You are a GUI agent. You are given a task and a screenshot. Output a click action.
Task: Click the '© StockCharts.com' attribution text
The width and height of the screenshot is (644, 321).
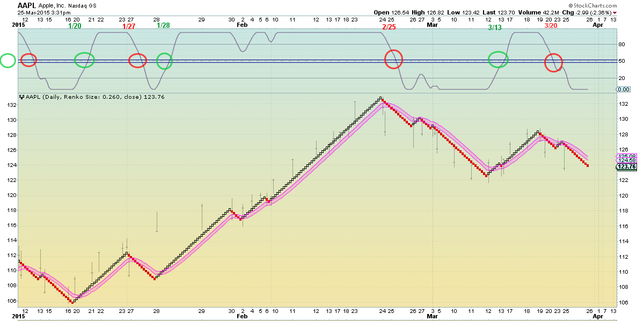[x=591, y=5]
